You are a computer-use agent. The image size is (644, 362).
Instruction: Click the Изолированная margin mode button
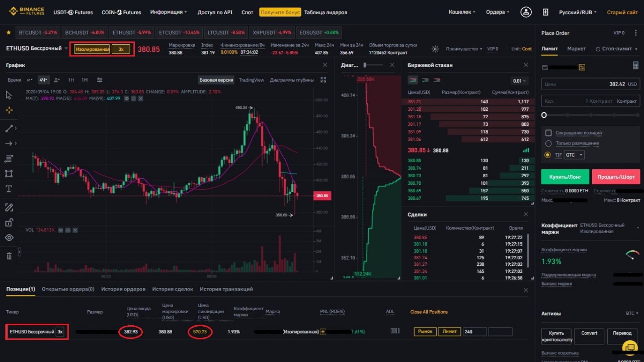tap(92, 49)
